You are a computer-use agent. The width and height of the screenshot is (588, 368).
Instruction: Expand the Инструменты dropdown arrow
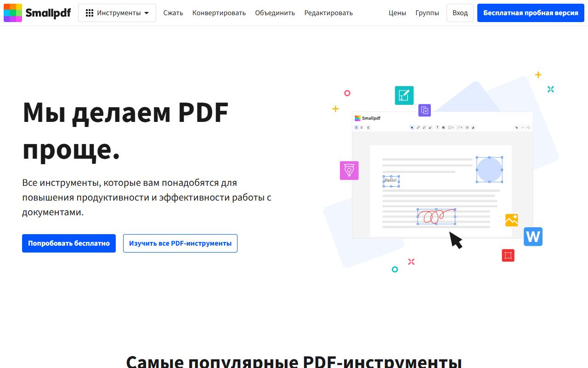(147, 13)
